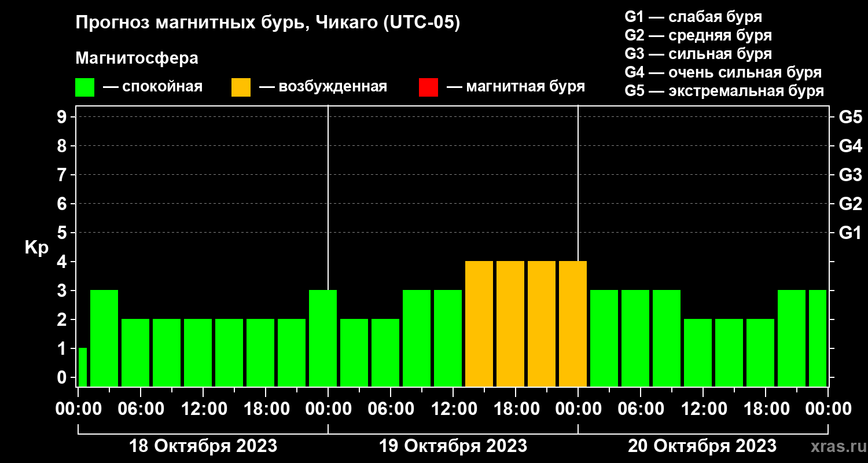Click the '18 Октября 2023' date label
Screen dimensions: 868x463
[203, 446]
